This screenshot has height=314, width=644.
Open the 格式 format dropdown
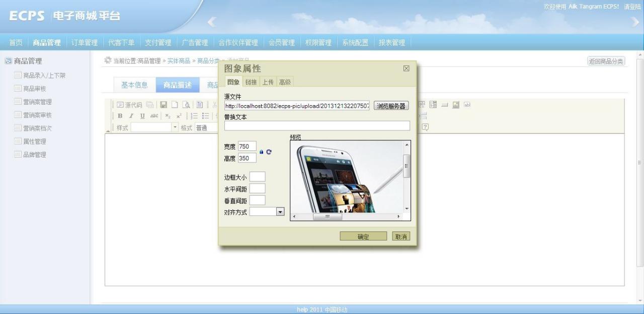click(206, 128)
